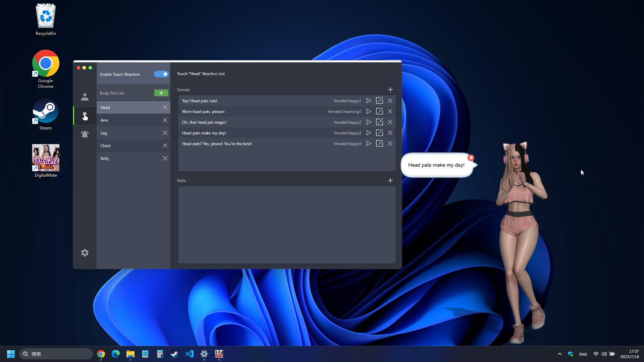
Task: Click the play button for 'Yay! Head pats rule!'
Action: point(368,101)
